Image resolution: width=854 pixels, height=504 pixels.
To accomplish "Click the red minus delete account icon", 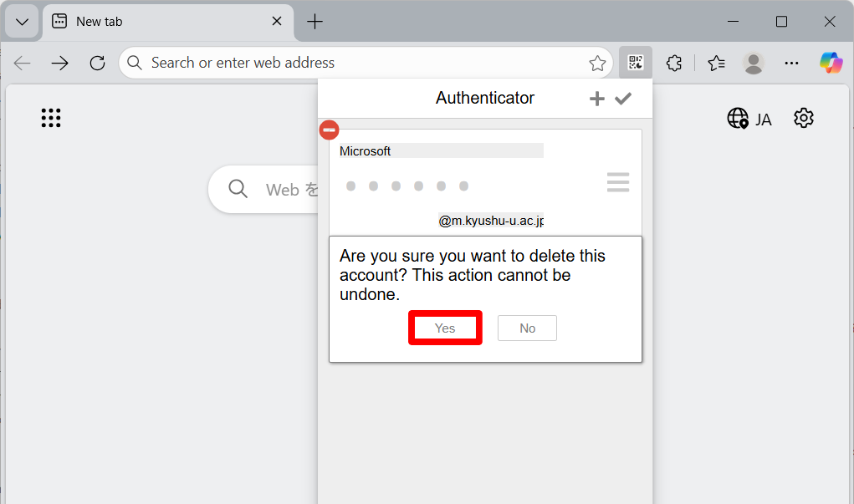I will 330,130.
